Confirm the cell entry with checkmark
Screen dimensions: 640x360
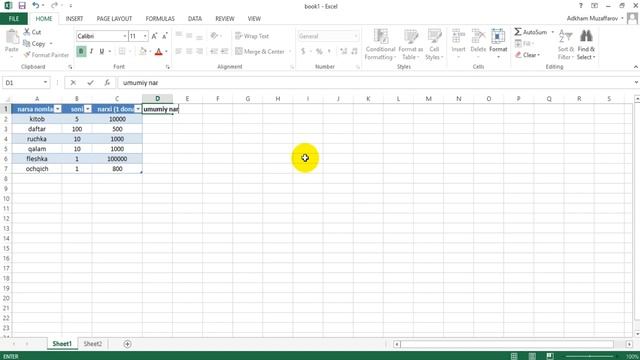pos(90,83)
